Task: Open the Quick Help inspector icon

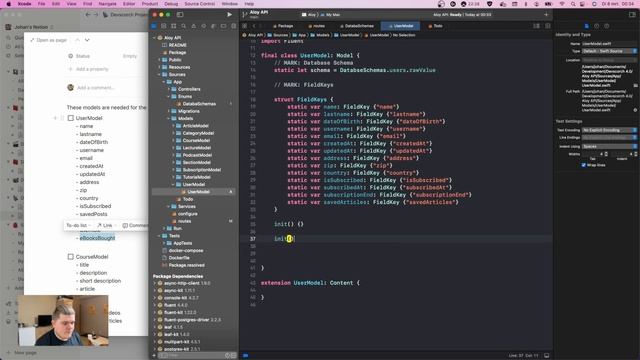Action: click(607, 26)
